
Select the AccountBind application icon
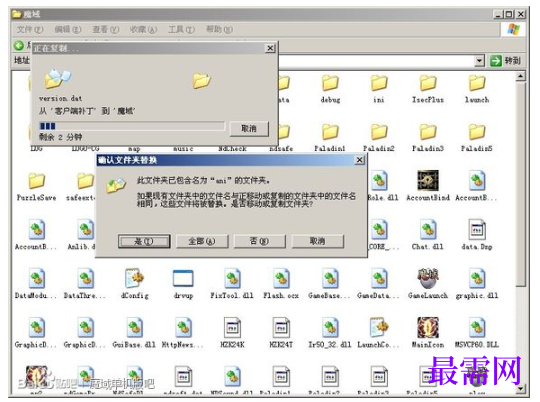coord(428,180)
